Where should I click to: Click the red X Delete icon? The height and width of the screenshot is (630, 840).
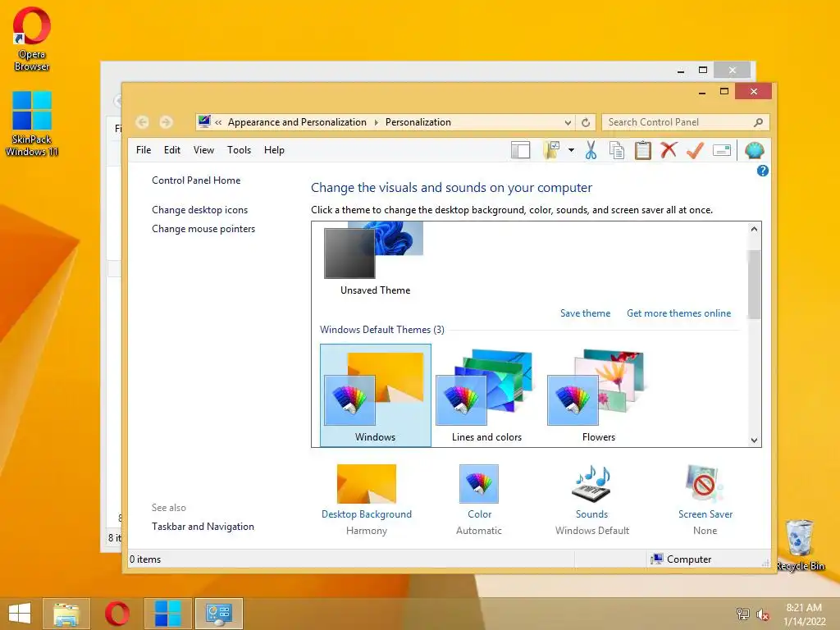669,150
